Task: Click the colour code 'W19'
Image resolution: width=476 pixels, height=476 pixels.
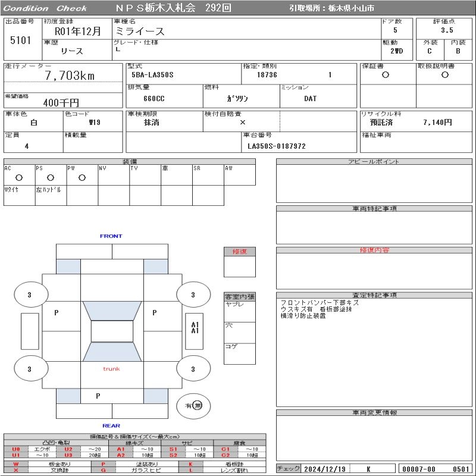Action: (x=95, y=123)
